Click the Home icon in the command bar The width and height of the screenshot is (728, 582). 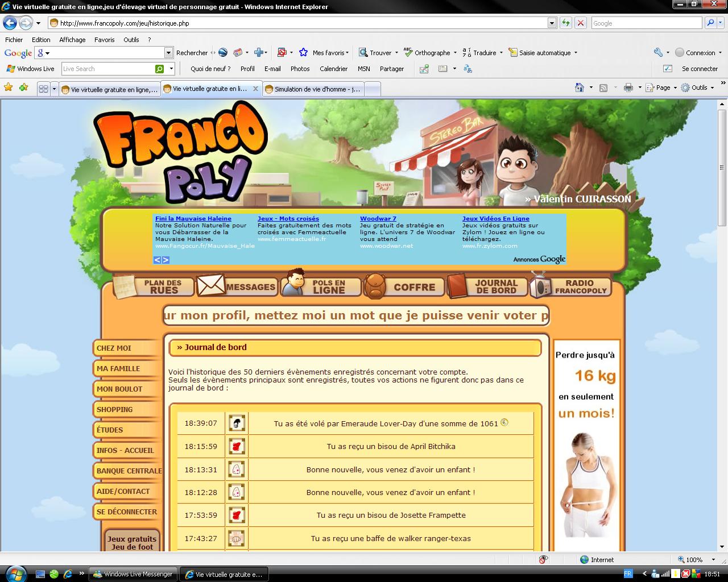(579, 88)
